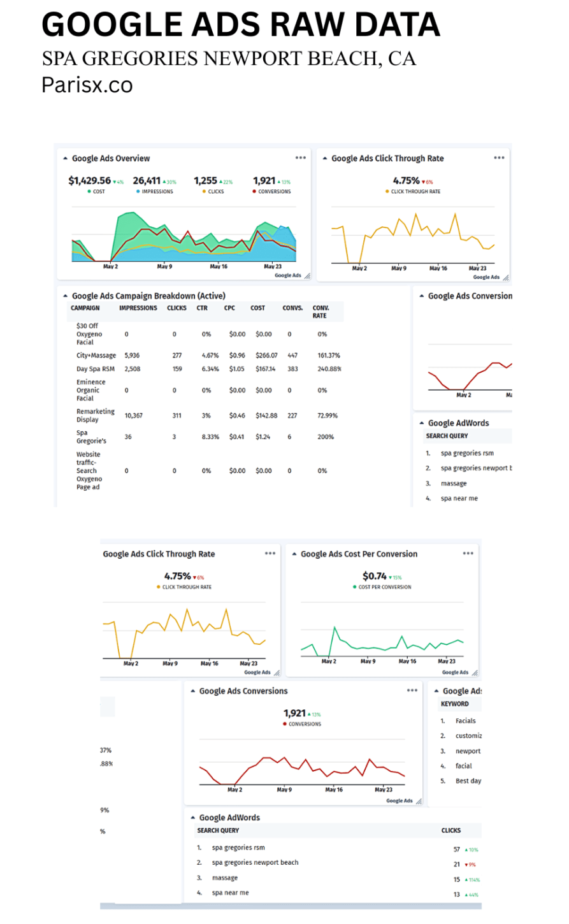Click the KEYWORD column header

tap(455, 704)
